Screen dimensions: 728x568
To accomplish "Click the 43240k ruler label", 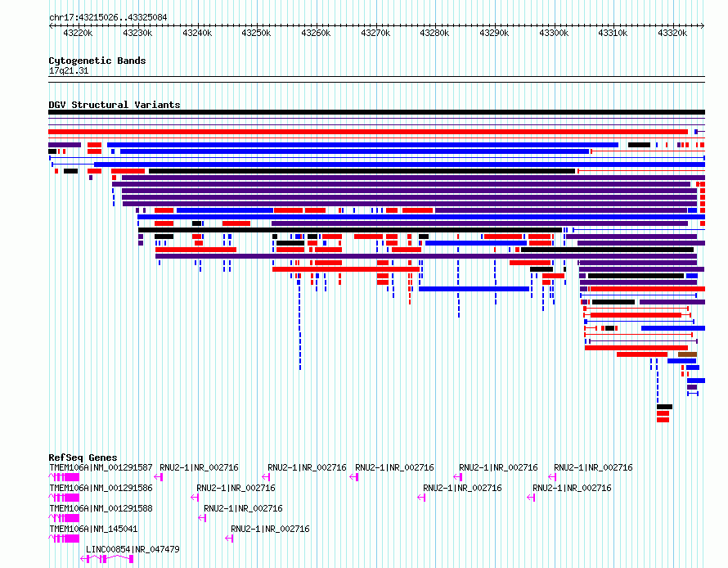I will 197,33.
